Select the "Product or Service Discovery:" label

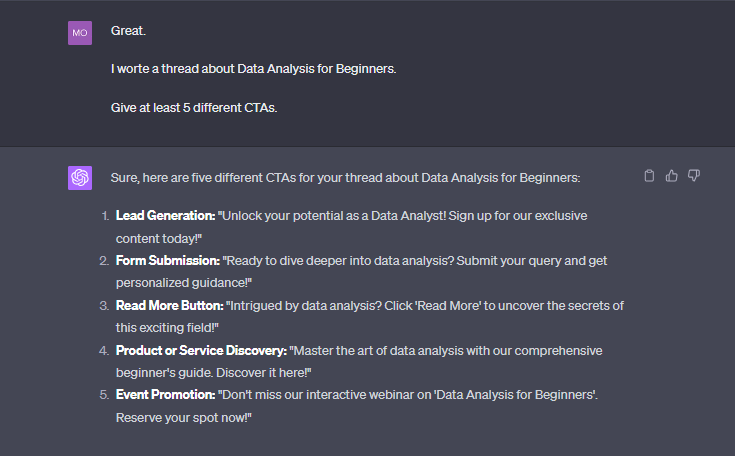coord(201,351)
